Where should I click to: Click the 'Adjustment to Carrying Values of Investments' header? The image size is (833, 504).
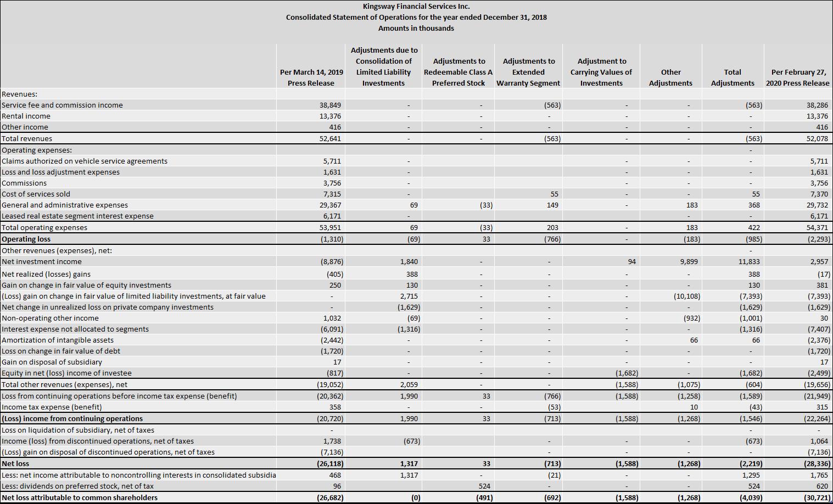(601, 72)
